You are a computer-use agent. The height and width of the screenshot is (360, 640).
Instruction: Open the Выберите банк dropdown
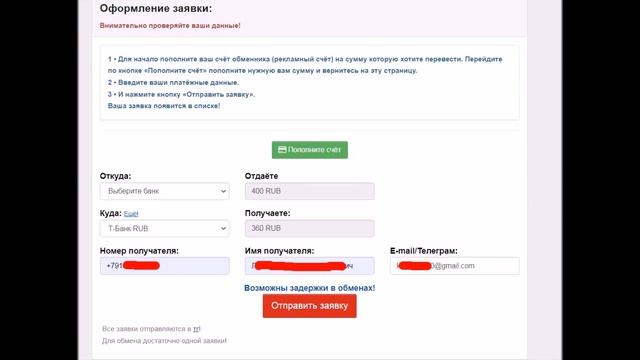[164, 191]
